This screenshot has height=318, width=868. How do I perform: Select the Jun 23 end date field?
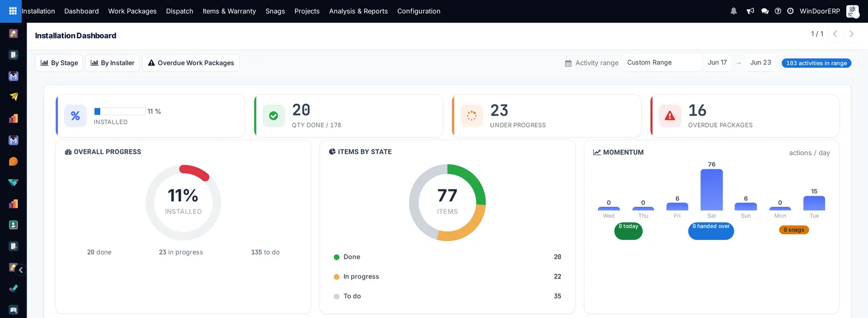(x=761, y=63)
